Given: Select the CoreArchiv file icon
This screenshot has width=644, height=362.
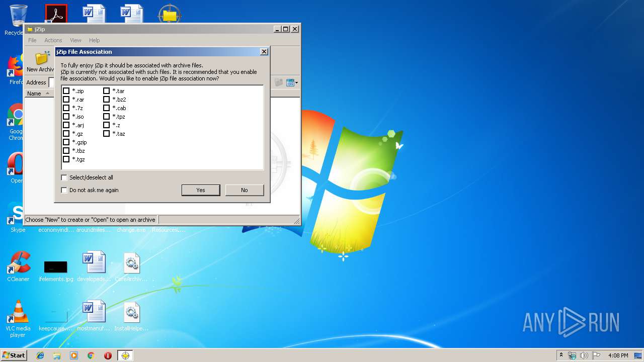Looking at the screenshot, I should 131,266.
